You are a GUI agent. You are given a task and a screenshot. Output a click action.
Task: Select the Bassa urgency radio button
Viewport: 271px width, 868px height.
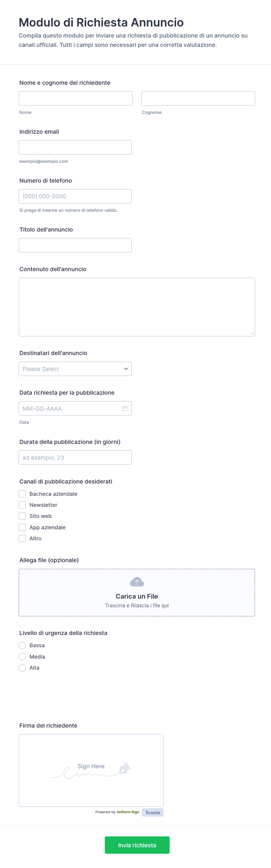click(22, 645)
